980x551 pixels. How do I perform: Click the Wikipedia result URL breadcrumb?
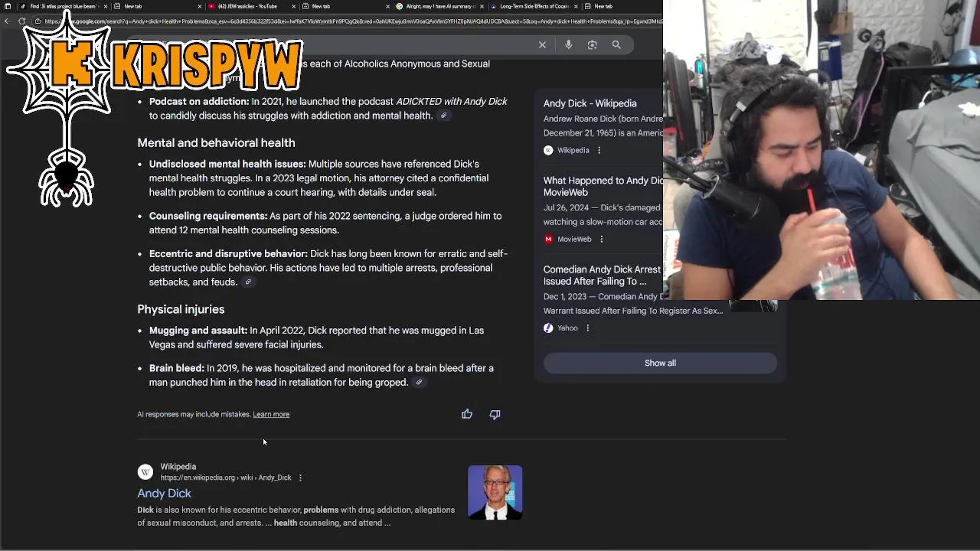[x=226, y=478]
